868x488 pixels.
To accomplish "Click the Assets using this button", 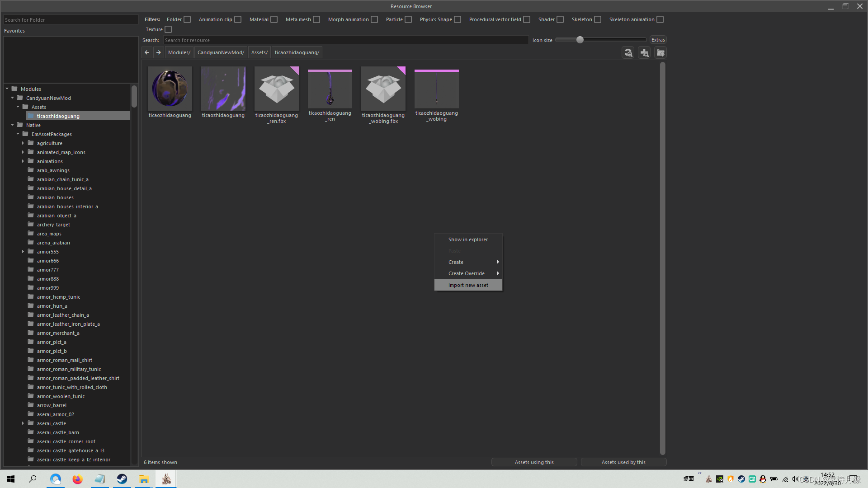I will [534, 462].
